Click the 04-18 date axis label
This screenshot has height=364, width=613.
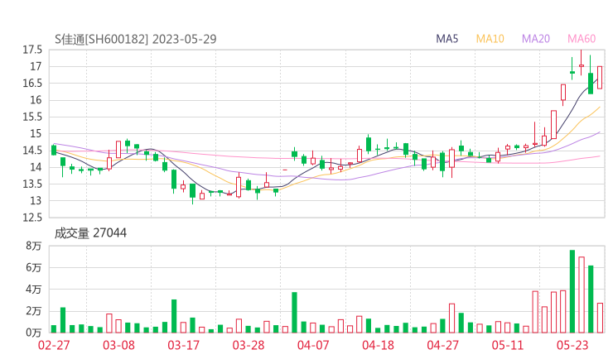pyautogui.click(x=378, y=345)
